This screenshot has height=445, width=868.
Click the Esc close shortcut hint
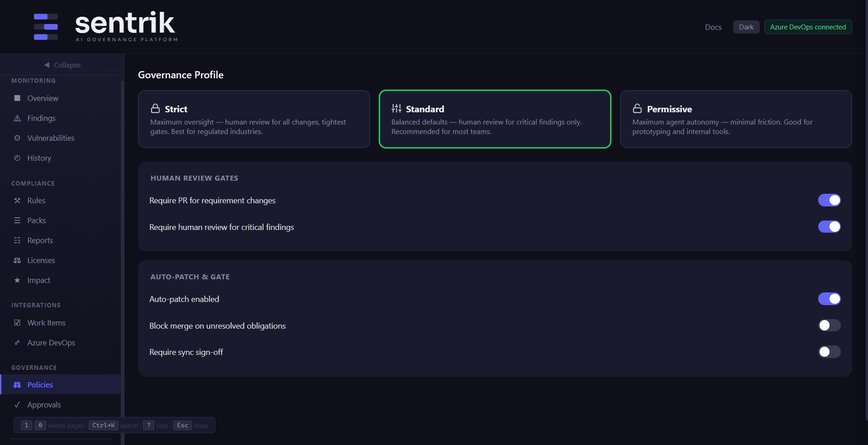[x=182, y=426]
